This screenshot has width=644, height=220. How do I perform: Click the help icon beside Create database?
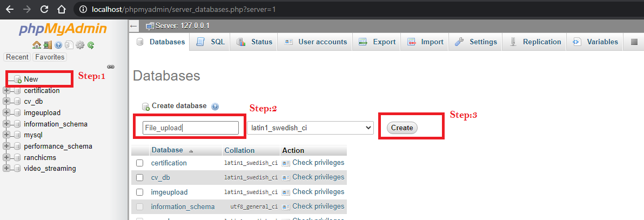(215, 106)
